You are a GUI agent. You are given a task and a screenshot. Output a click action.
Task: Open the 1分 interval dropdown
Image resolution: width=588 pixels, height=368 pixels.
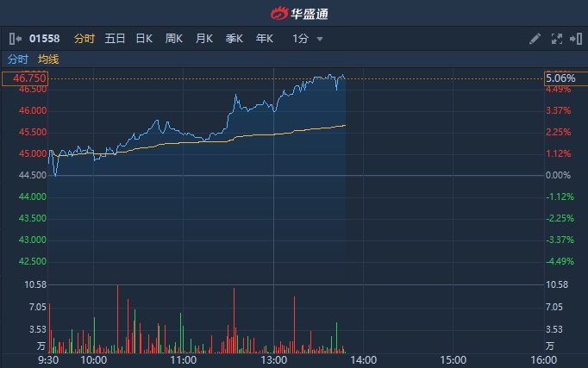pos(308,39)
